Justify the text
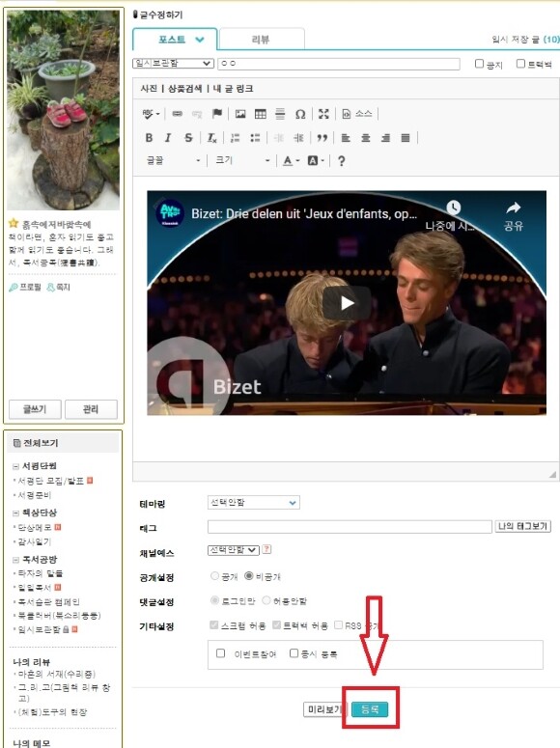Viewport: 560px width, 748px height. click(406, 137)
